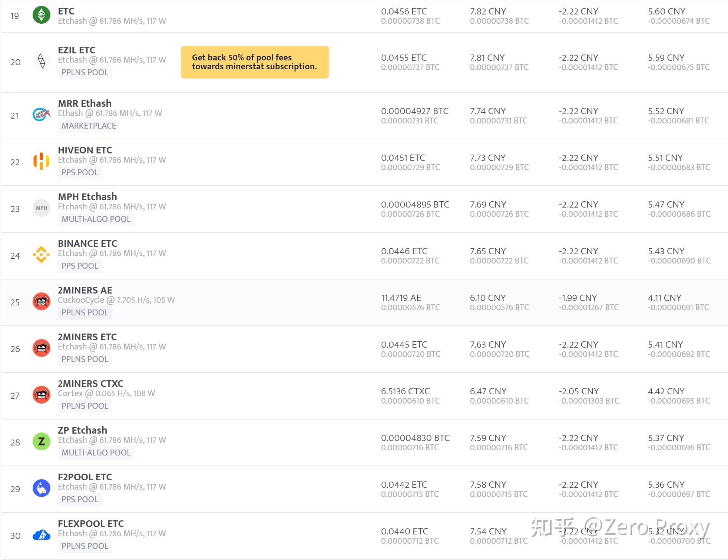Select rank number 30 in the list
Image resolution: width=728 pixels, height=560 pixels.
[x=15, y=536]
